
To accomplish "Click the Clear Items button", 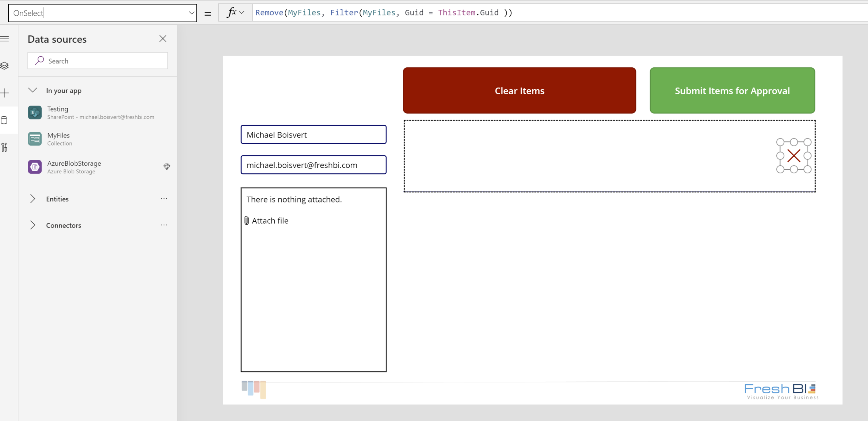I will [520, 90].
